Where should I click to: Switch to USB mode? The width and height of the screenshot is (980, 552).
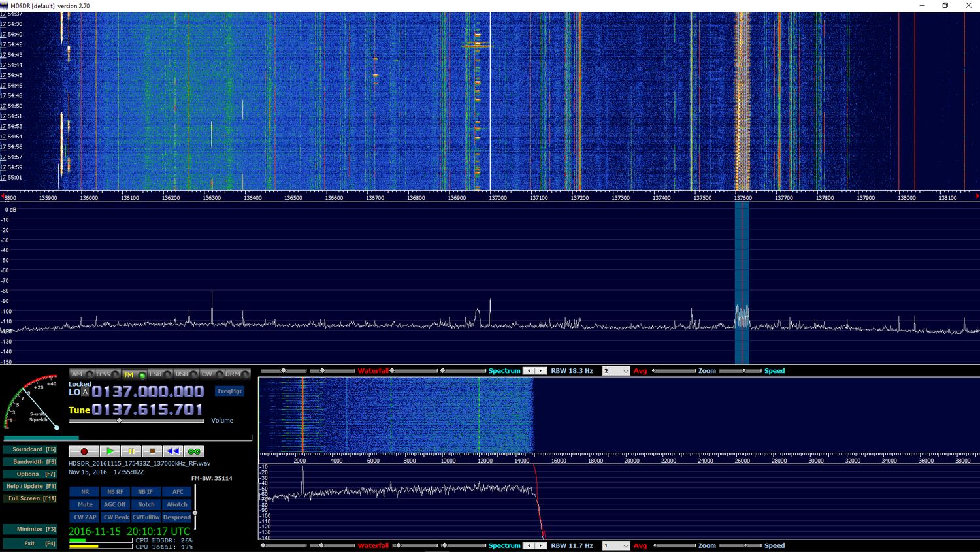pyautogui.click(x=182, y=374)
